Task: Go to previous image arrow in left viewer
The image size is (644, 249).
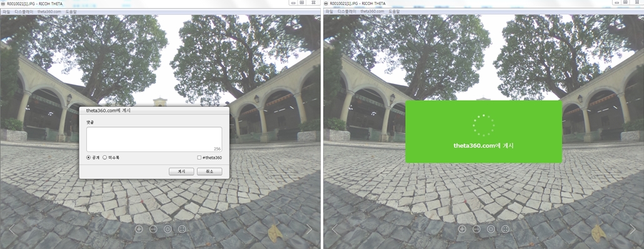Action: (12, 230)
